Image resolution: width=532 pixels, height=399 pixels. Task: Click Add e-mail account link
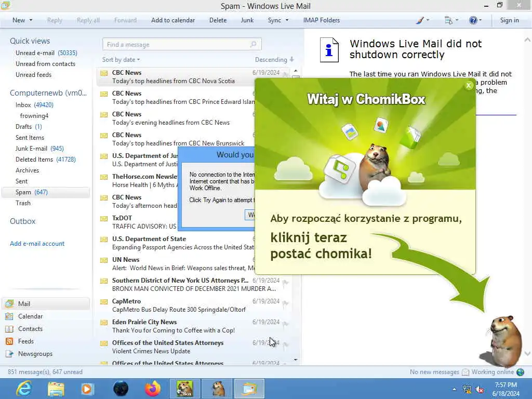[x=37, y=244]
